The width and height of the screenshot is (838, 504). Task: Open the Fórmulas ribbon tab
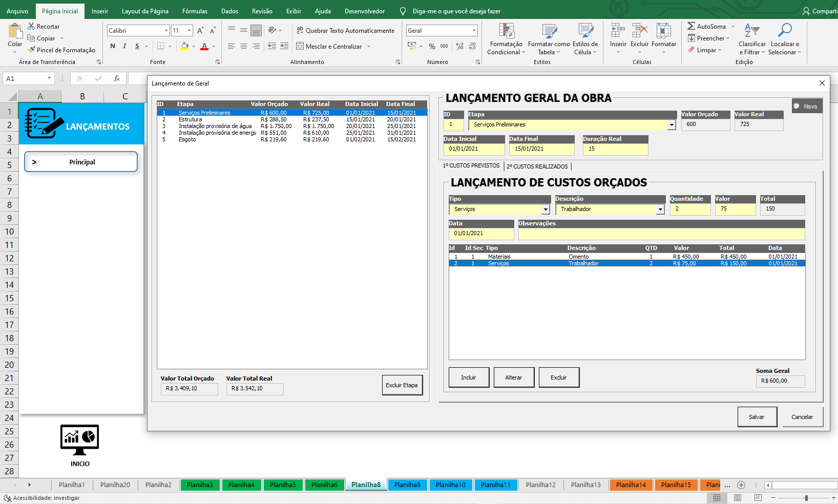(x=195, y=11)
